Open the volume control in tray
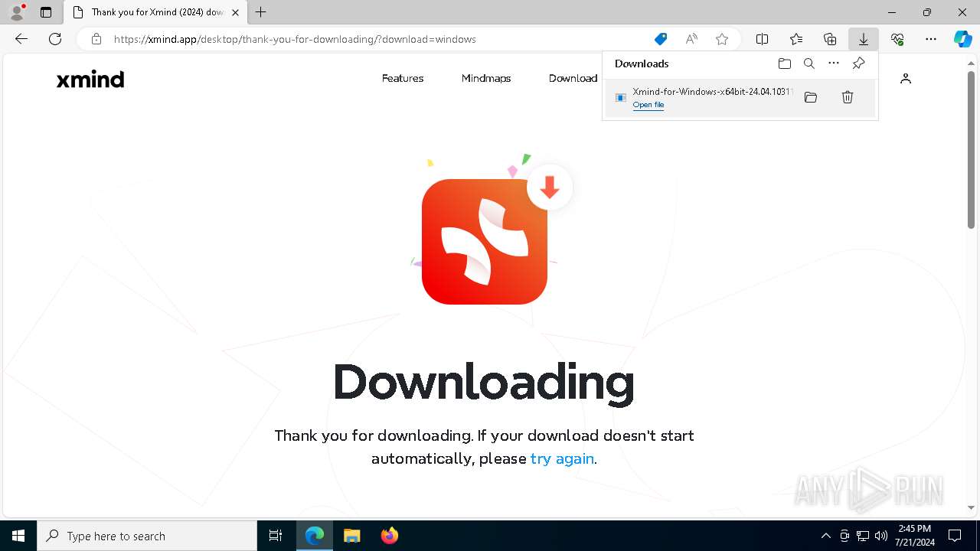This screenshot has width=980, height=551. click(881, 536)
